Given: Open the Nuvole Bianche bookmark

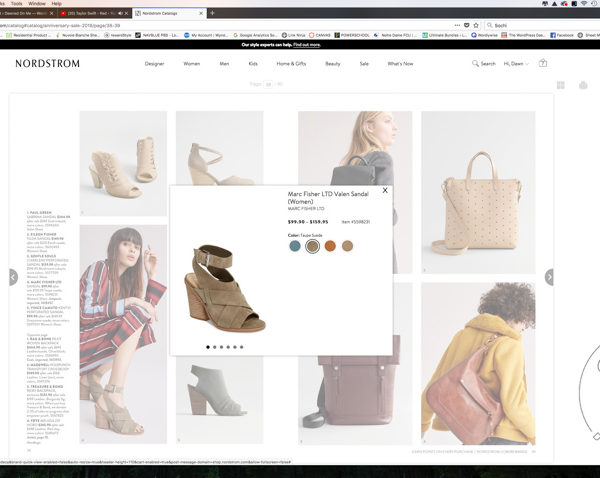Looking at the screenshot, I should (78, 35).
